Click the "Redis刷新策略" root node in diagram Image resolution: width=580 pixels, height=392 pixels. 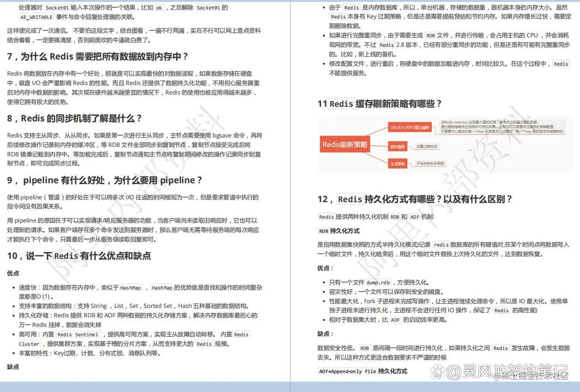click(345, 145)
